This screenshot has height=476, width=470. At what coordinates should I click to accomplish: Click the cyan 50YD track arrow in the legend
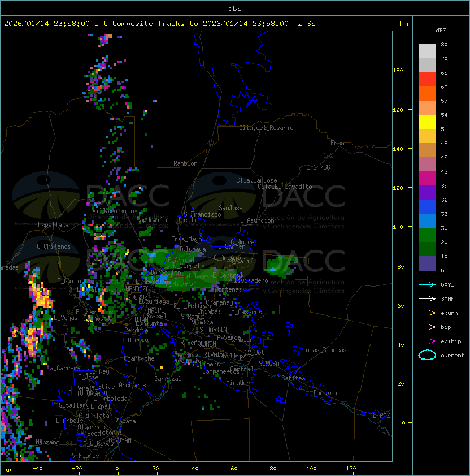click(427, 284)
